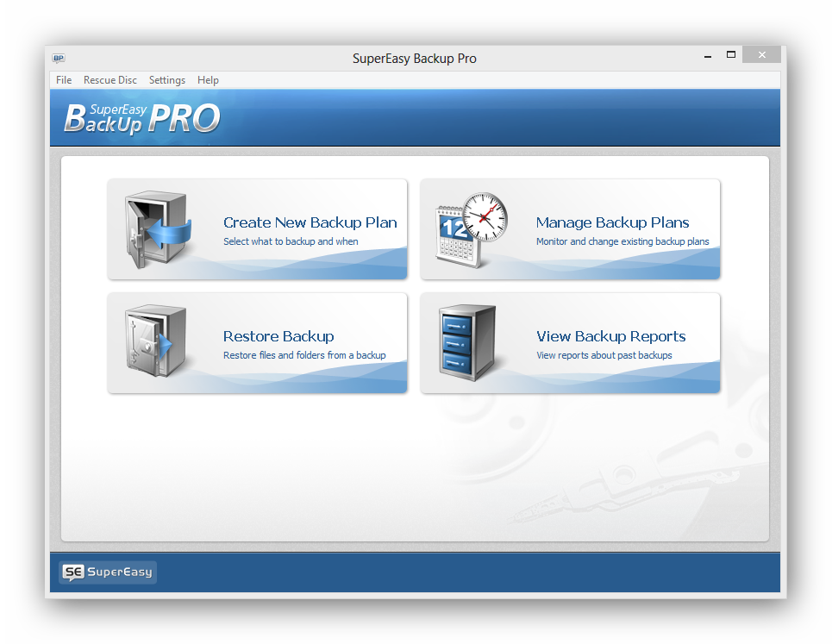Click the SuperEasy BackUp PRO banner logo

(141, 118)
